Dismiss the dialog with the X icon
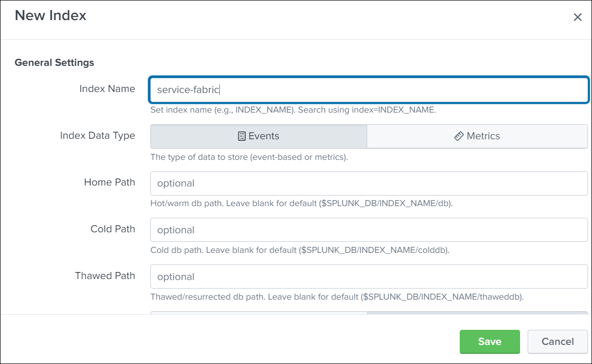592x364 pixels. click(x=577, y=17)
